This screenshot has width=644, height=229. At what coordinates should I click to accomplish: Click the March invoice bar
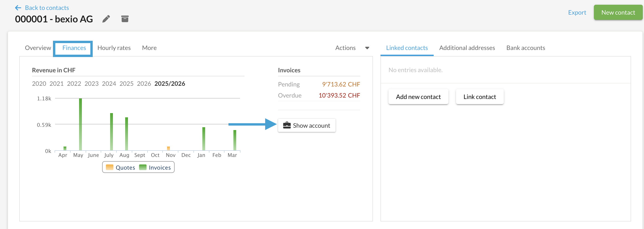tap(235, 140)
